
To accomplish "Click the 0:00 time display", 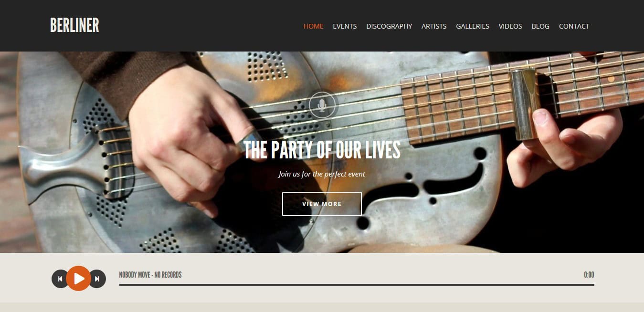I will click(x=589, y=275).
